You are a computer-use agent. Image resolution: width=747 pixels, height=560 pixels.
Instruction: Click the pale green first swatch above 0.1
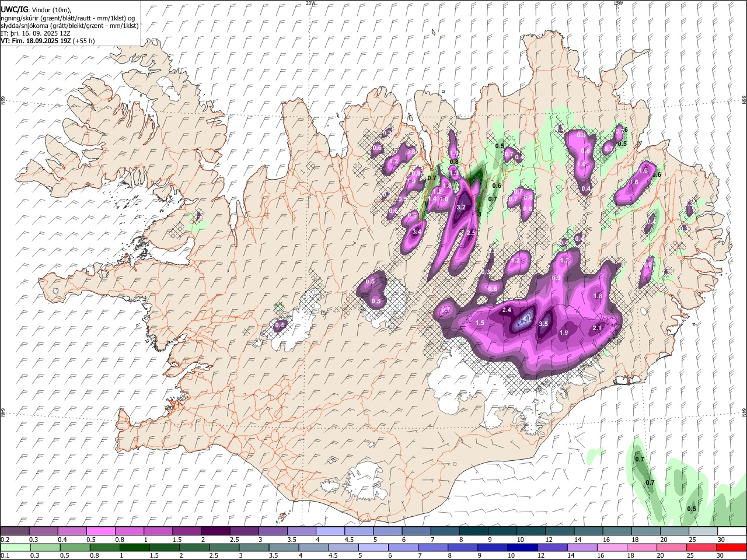point(15,548)
